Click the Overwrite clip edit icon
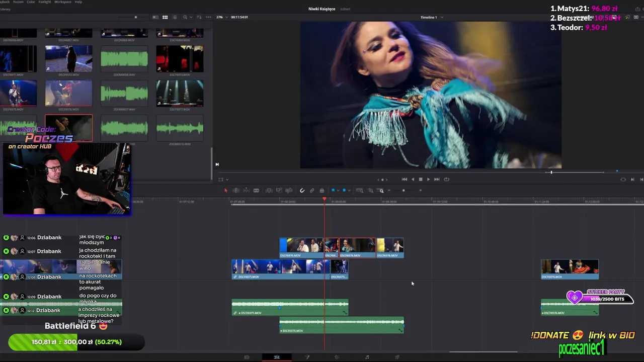This screenshot has width=644, height=362. pyautogui.click(x=279, y=191)
